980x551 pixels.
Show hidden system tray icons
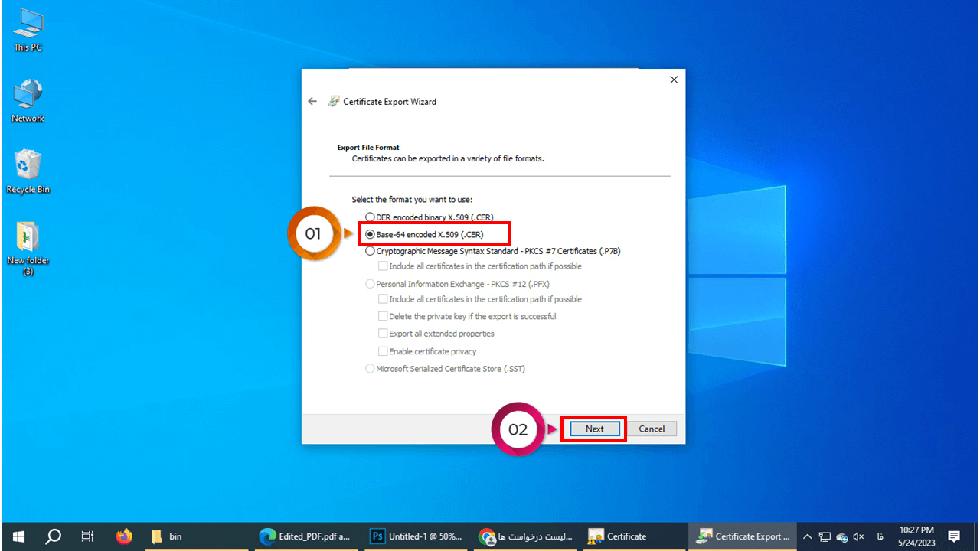(807, 536)
